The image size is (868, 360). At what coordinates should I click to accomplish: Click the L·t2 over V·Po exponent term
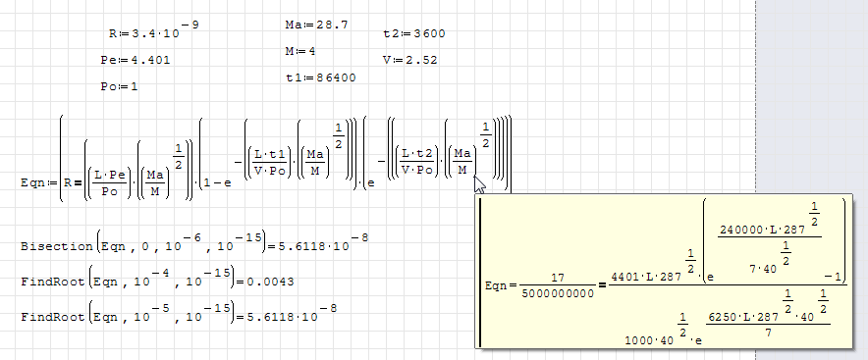(x=417, y=163)
